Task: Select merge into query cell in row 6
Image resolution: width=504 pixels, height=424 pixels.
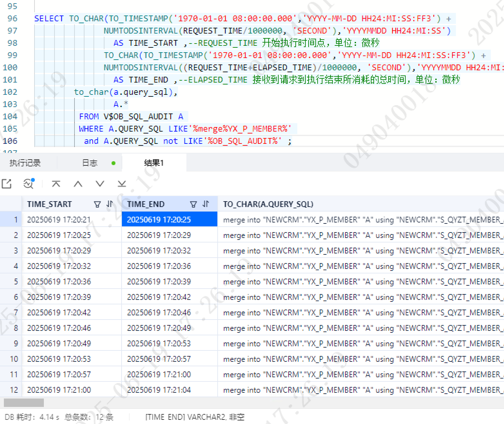Action: point(361,297)
